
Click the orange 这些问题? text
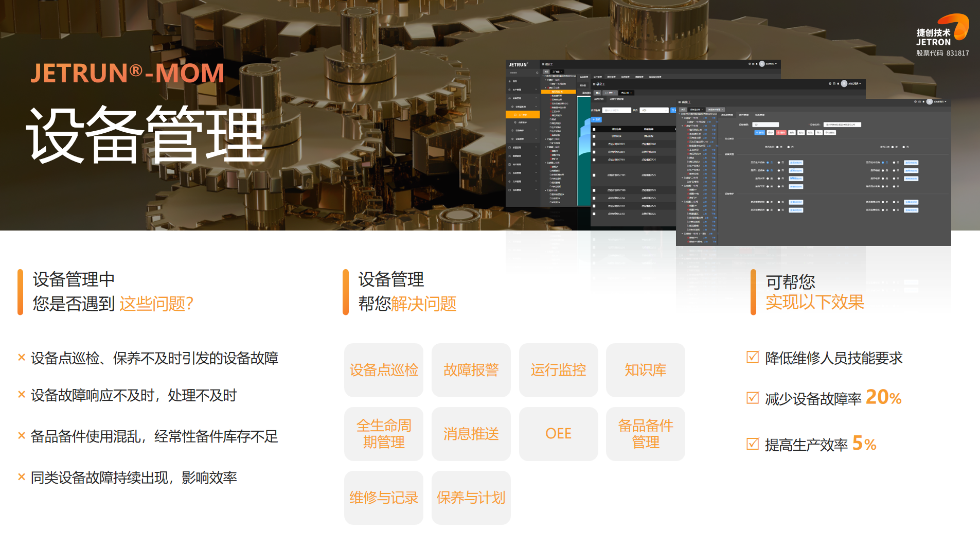[x=156, y=304]
